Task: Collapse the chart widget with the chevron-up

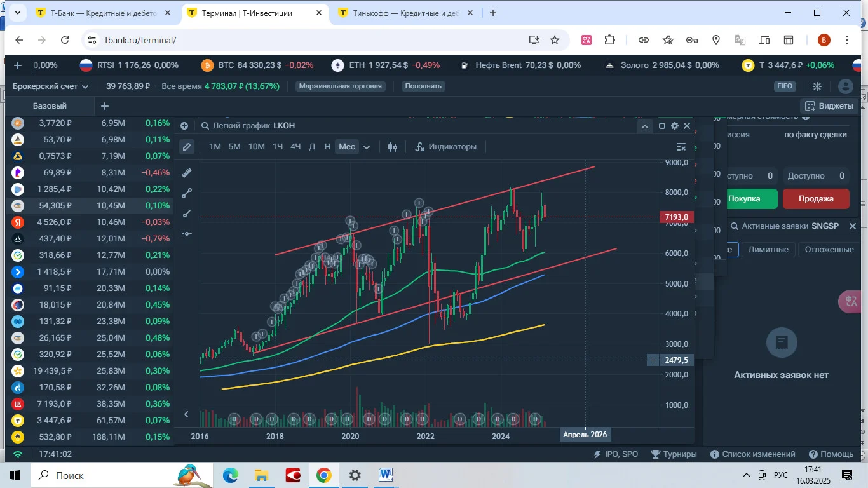Action: click(x=644, y=126)
